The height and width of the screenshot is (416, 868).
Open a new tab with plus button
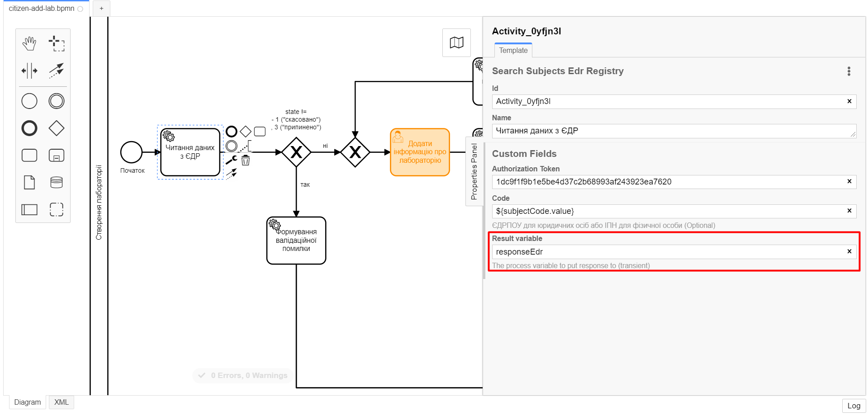coord(101,8)
